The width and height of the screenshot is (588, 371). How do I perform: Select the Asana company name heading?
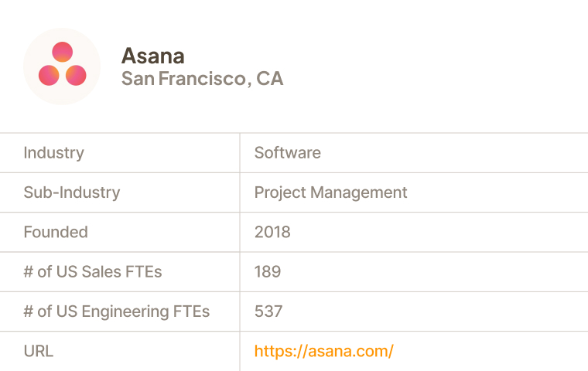[152, 56]
